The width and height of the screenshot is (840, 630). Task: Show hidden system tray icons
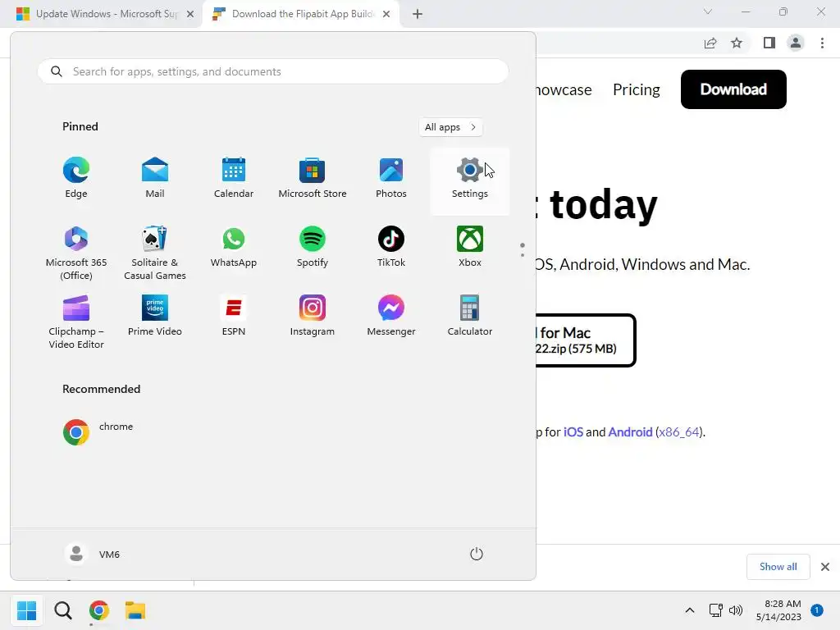tap(689, 610)
